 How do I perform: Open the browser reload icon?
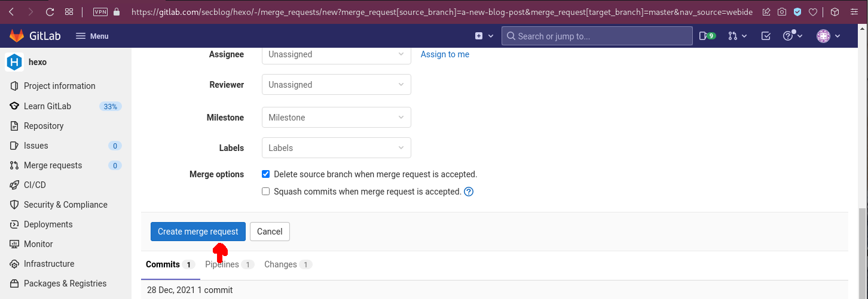coord(50,11)
